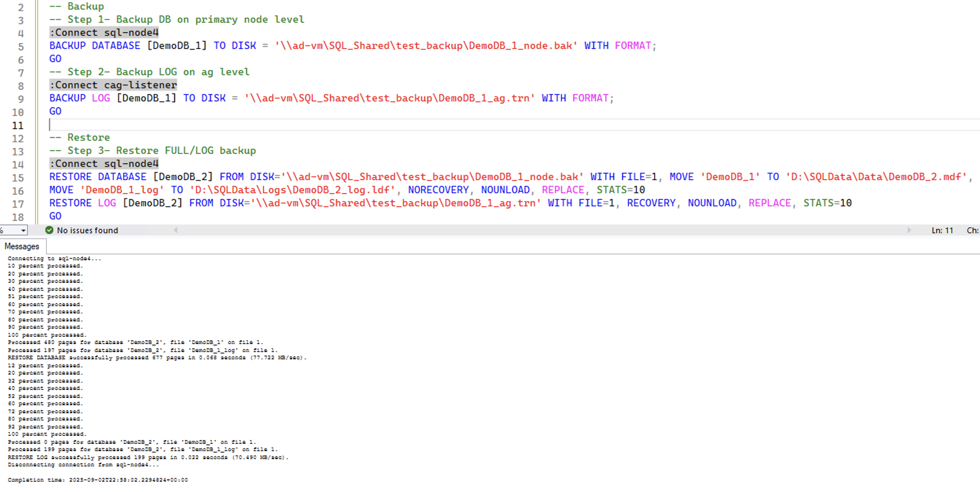Screen dimensions: 980x492
Task: Switch to the Messages tab
Action: [x=22, y=247]
